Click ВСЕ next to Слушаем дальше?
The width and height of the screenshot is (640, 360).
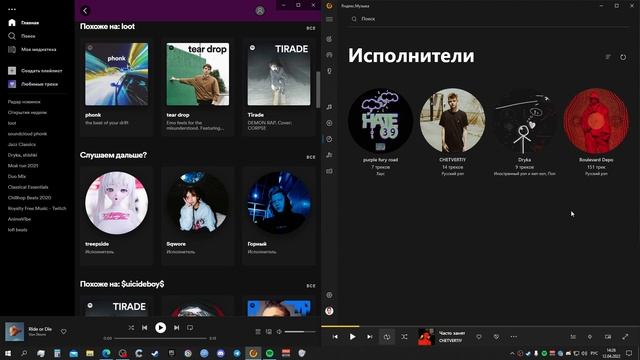311,157
